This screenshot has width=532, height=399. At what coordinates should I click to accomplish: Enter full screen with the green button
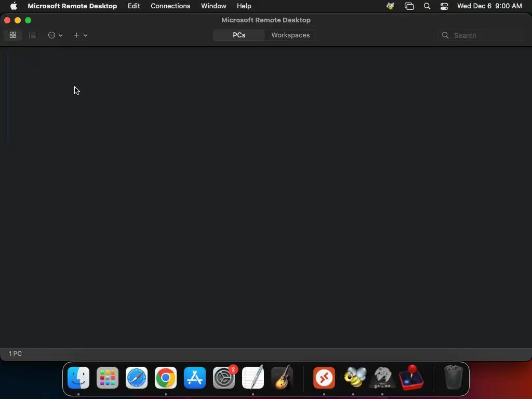tap(28, 20)
